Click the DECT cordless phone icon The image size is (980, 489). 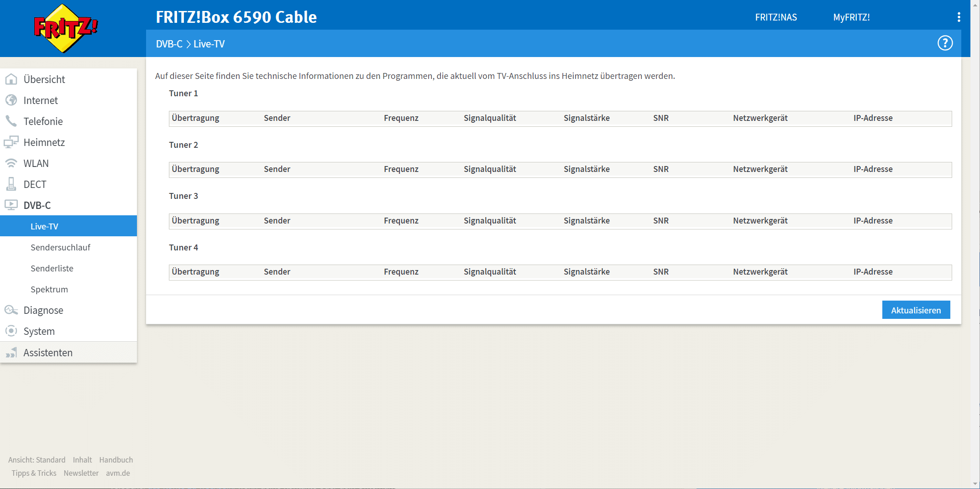11,184
